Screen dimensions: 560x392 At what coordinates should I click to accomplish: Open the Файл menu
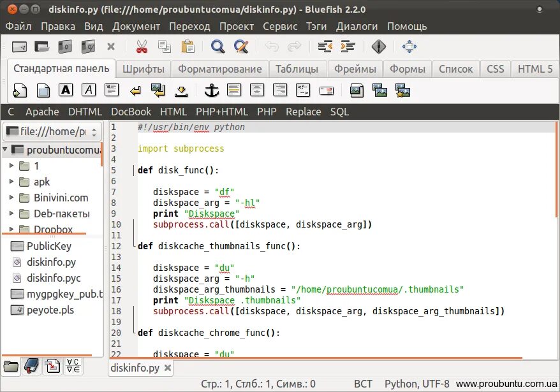18,26
